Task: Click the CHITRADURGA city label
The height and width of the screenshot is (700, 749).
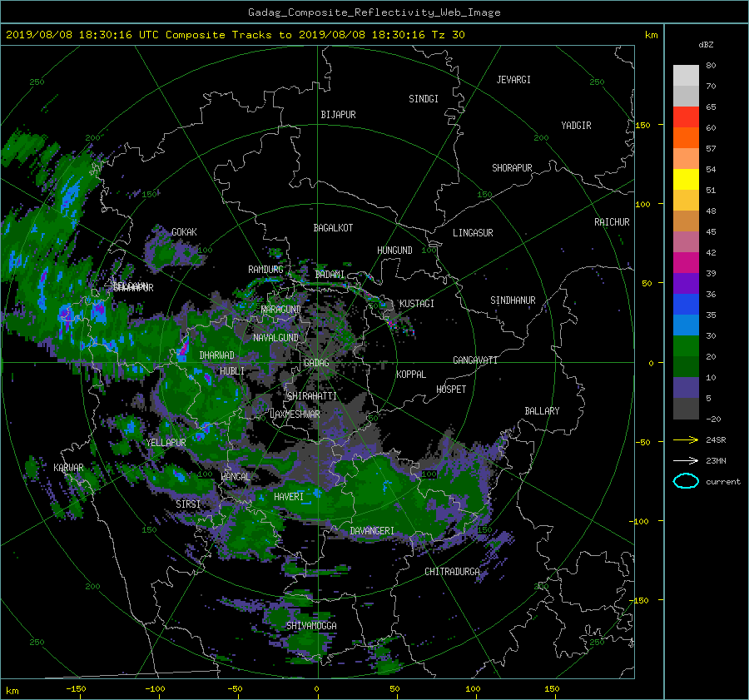Action: click(453, 572)
